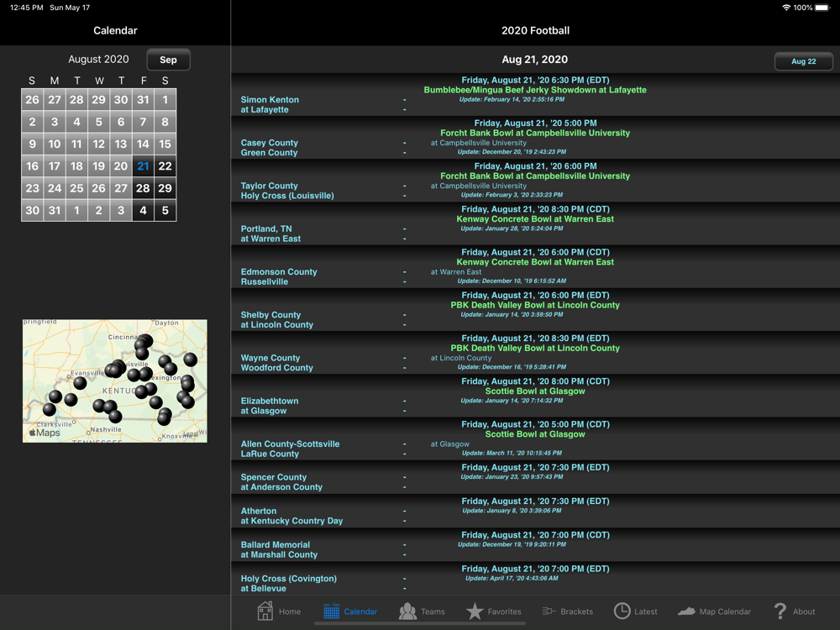Open Holy Cross (Louisville) team link

coord(287,196)
